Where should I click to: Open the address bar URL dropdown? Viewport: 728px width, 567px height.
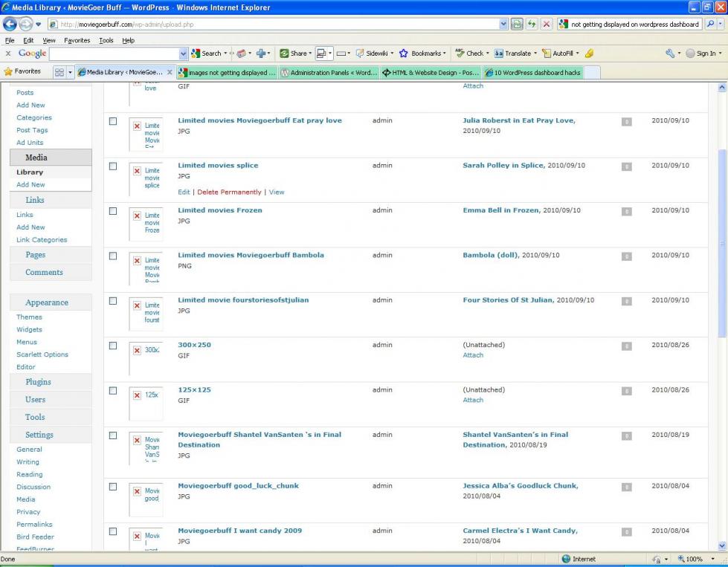504,24
